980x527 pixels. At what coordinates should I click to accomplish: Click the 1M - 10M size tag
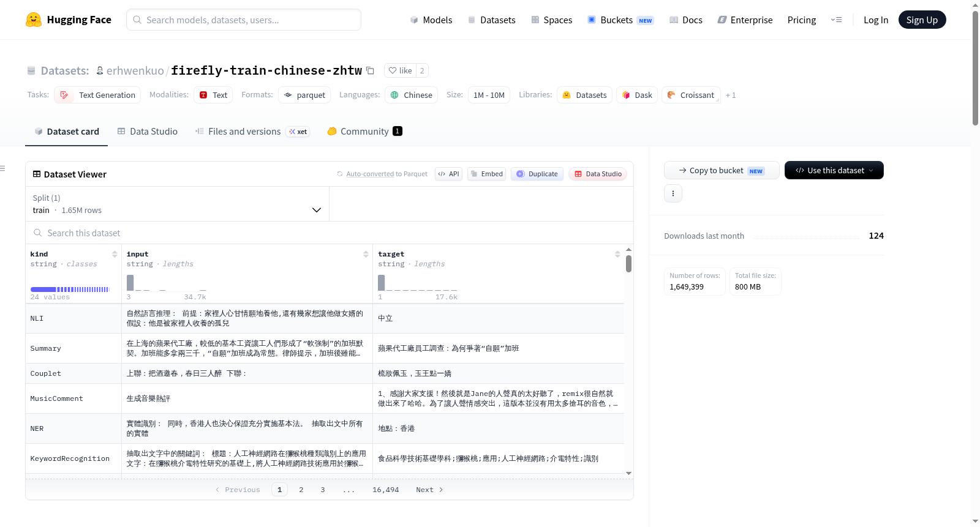pyautogui.click(x=489, y=95)
